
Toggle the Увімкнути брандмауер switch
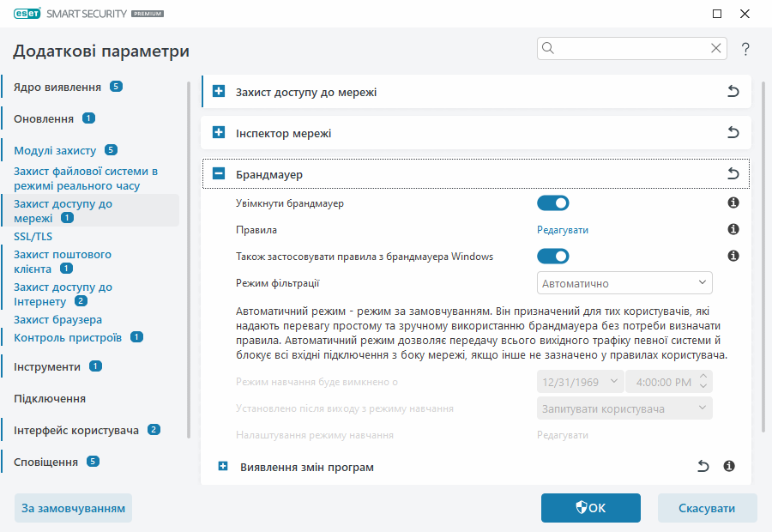pos(553,203)
